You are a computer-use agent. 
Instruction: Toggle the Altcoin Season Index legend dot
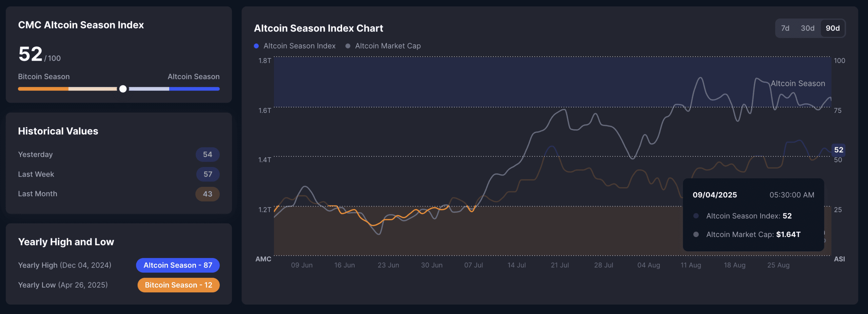point(256,46)
